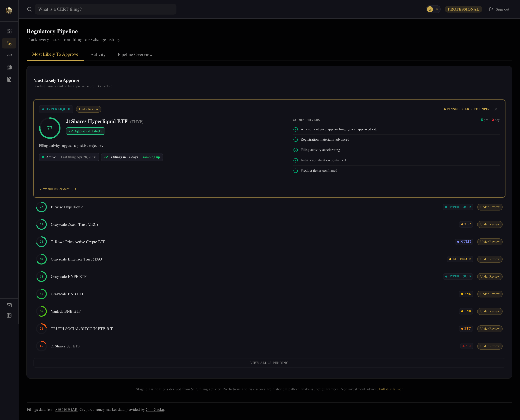
Task: Collapse sidebar with the panel icon
Action: point(9,315)
